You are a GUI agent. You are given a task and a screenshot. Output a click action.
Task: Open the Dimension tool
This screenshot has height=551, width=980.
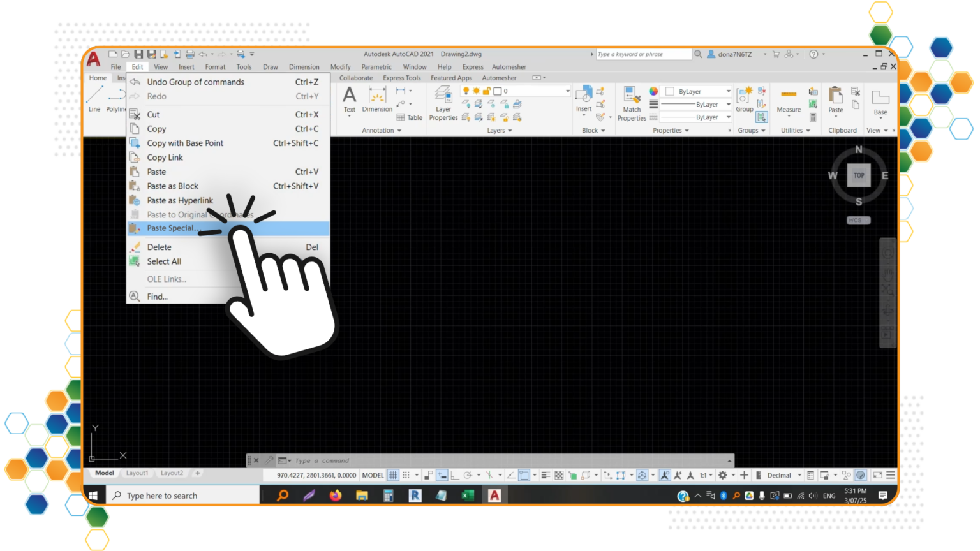point(377,99)
